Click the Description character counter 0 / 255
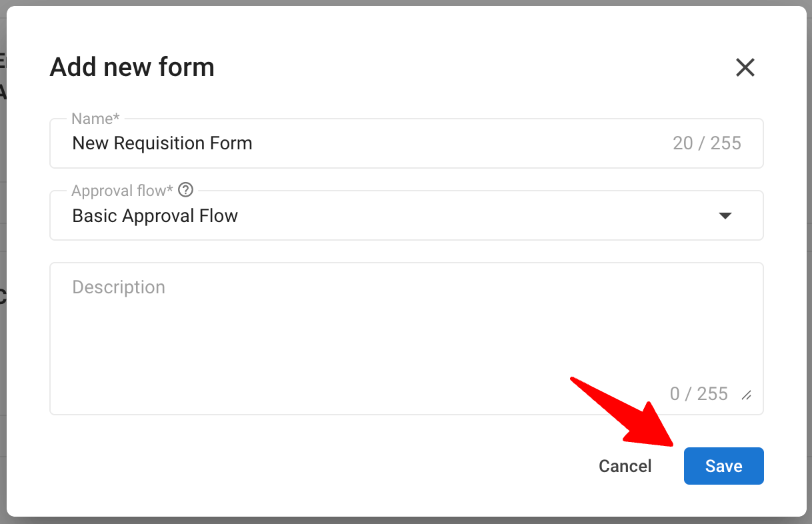Screen dimensions: 812x524 (x=699, y=394)
